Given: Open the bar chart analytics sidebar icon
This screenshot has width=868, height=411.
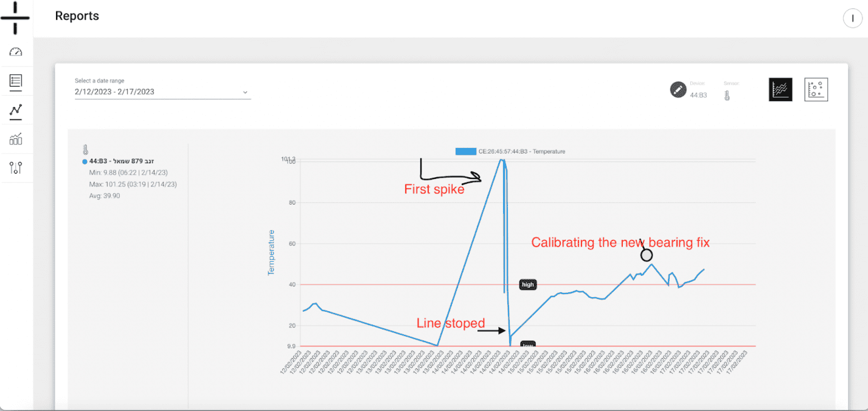Looking at the screenshot, I should 16,139.
